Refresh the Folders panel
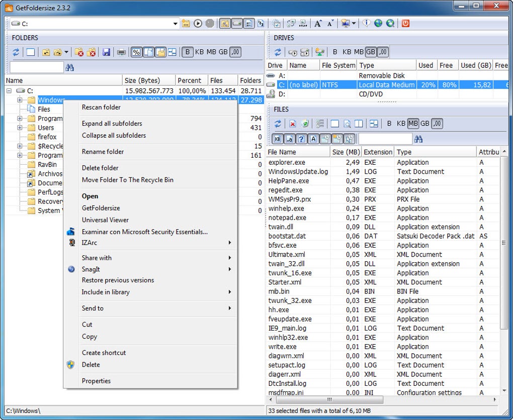 coord(16,52)
